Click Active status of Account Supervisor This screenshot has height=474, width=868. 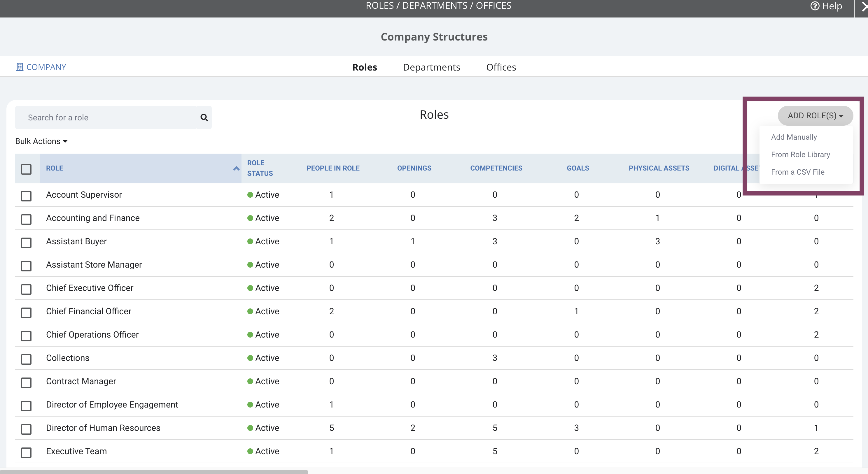263,195
